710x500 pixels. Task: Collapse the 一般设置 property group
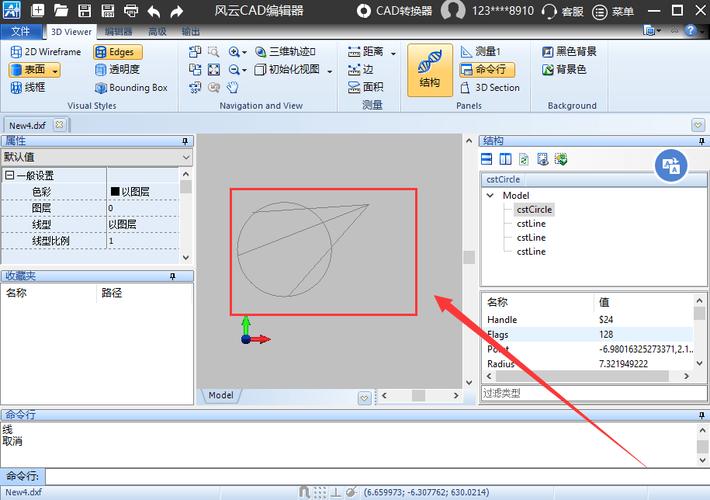[10, 175]
